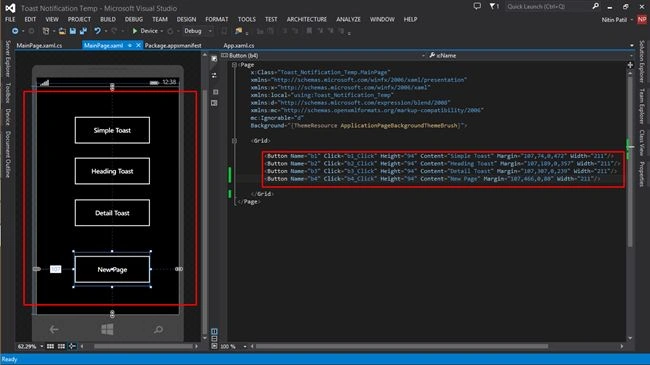This screenshot has width=650, height=365.
Task: Open the PROJECT menu
Action: pyautogui.click(x=79, y=19)
